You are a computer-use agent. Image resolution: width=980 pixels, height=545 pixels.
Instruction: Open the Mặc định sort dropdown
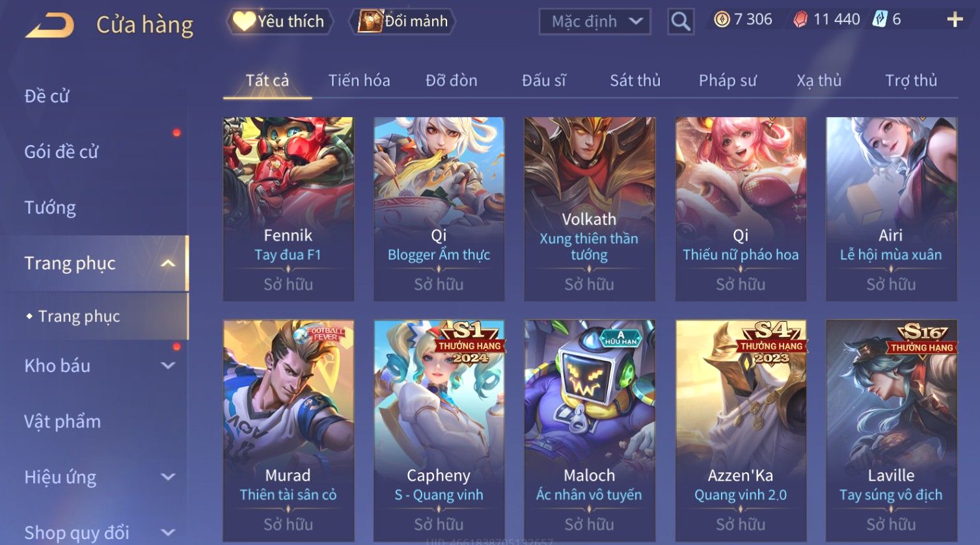[595, 21]
